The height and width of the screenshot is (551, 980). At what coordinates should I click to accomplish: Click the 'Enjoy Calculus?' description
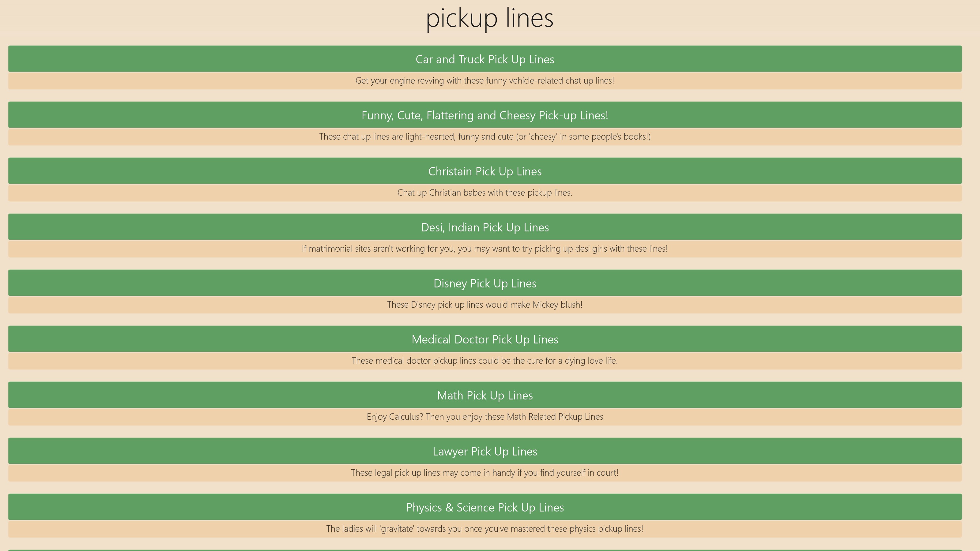[485, 416]
